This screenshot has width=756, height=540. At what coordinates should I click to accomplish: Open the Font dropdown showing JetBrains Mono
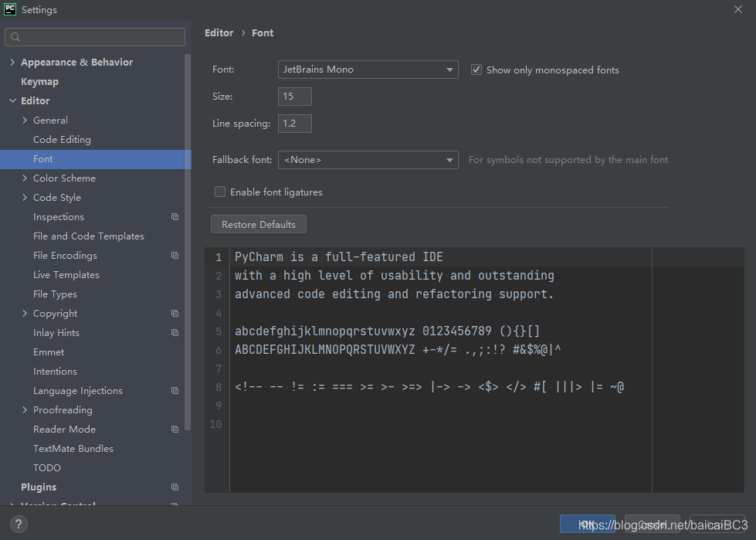tap(368, 70)
